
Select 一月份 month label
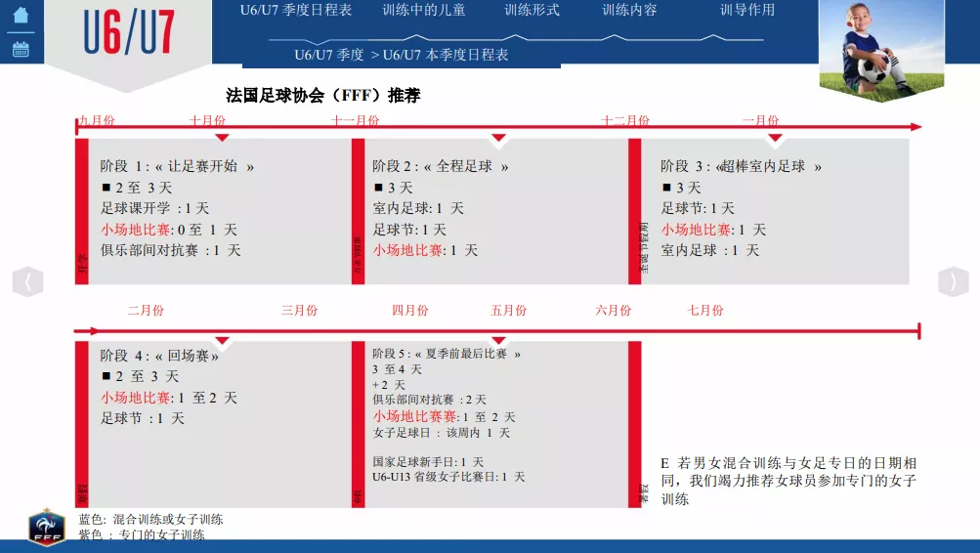coord(760,120)
